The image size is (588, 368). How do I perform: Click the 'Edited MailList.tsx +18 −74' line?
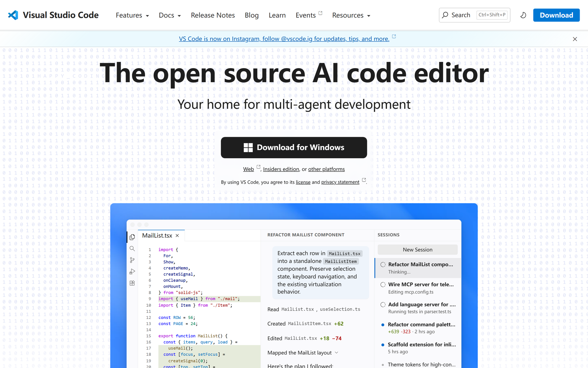click(304, 338)
